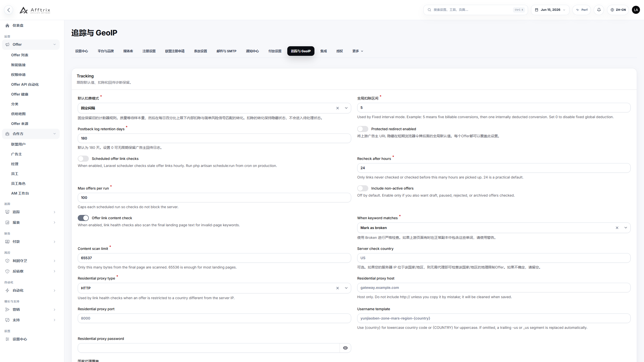Enable Scheduled offer link checks
The image size is (644, 362).
pyautogui.click(x=83, y=159)
